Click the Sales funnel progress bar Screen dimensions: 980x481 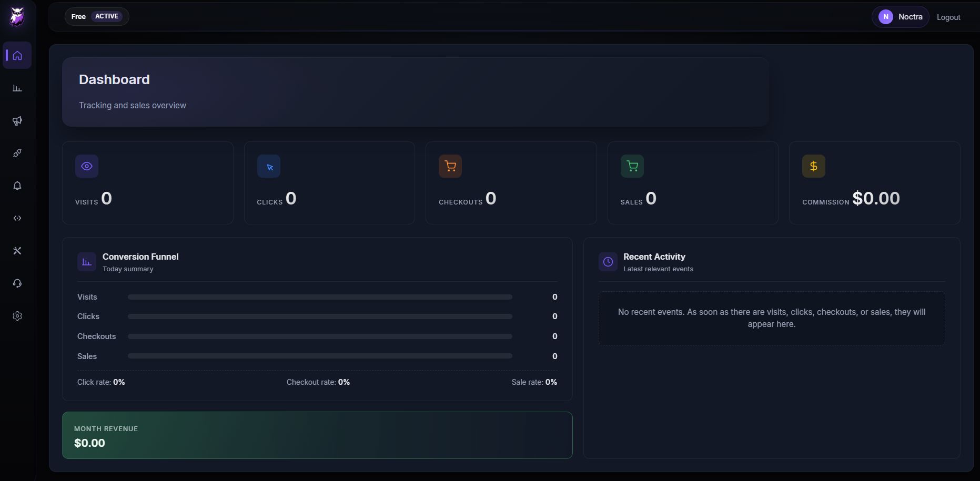click(320, 356)
